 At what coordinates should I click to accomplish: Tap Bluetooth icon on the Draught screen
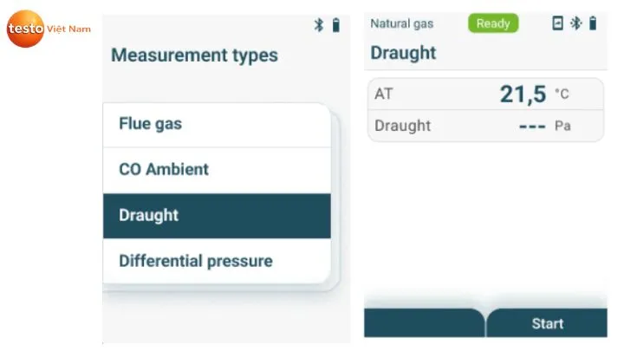(x=575, y=23)
